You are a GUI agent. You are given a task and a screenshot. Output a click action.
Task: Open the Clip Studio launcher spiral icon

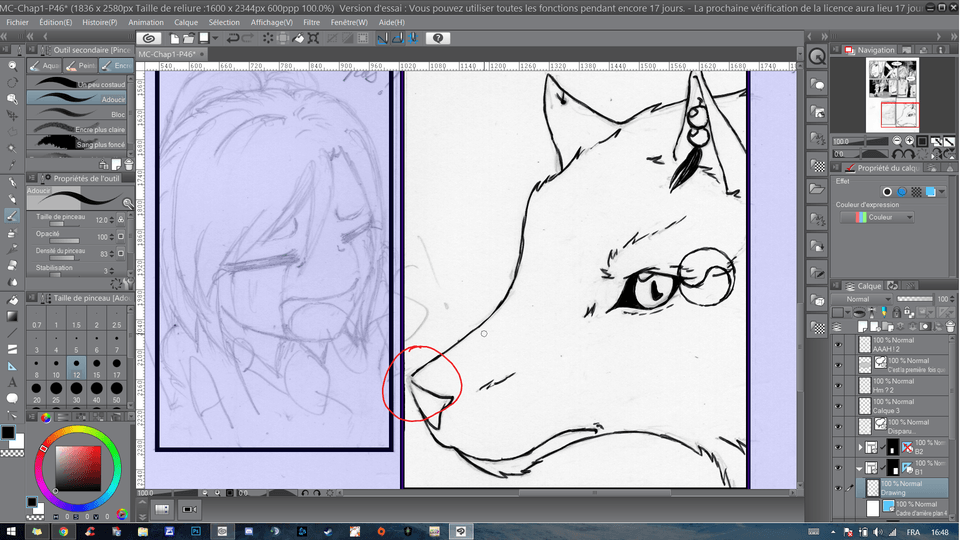pyautogui.click(x=149, y=38)
